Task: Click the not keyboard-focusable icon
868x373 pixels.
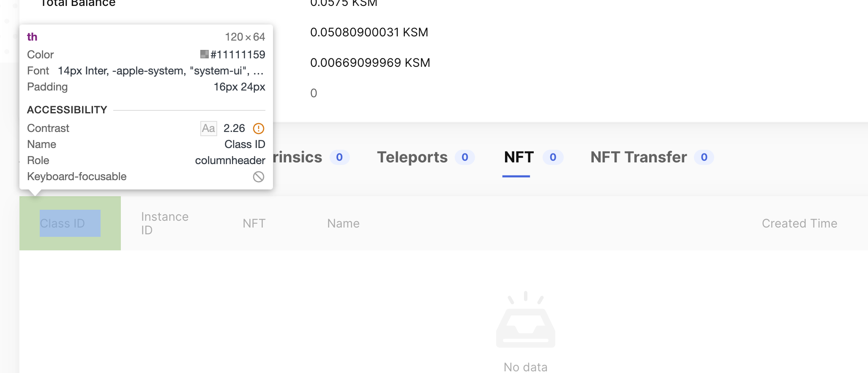Action: click(x=259, y=177)
